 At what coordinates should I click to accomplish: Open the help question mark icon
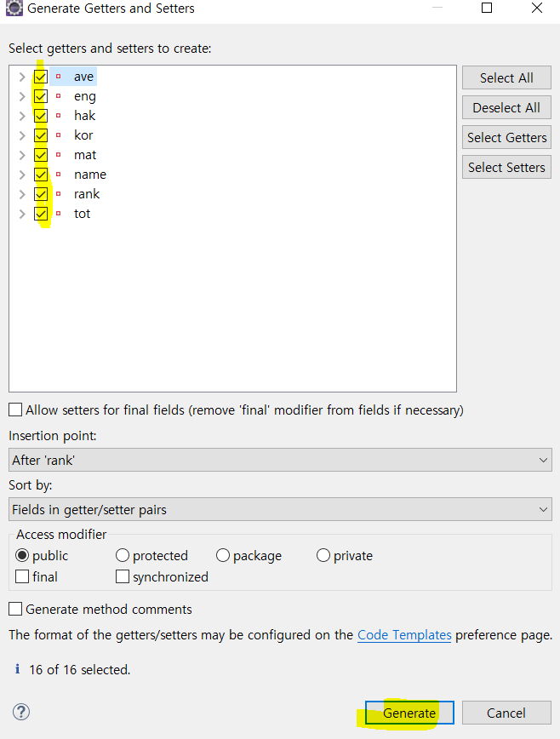click(x=21, y=712)
